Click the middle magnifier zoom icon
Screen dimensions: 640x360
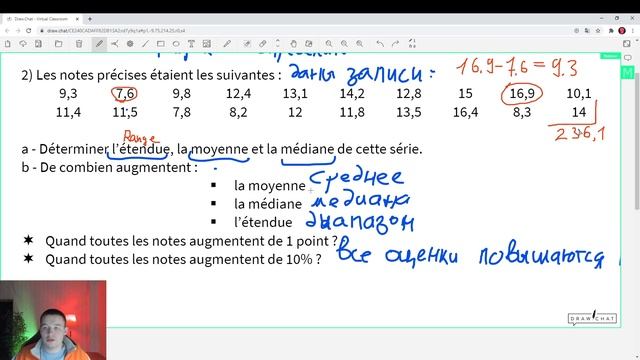344,44
